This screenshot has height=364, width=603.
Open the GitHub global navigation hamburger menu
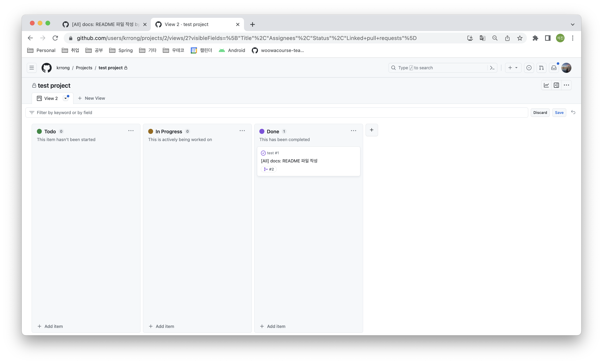32,68
